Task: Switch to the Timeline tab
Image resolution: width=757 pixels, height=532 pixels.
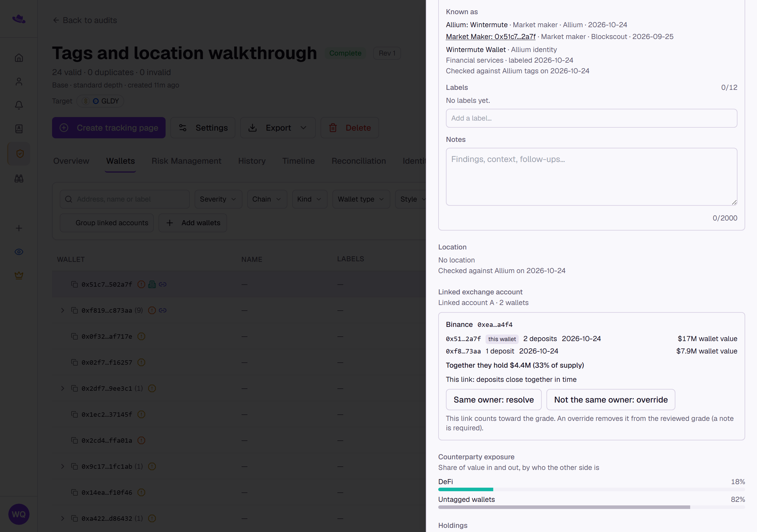Action: click(x=298, y=161)
